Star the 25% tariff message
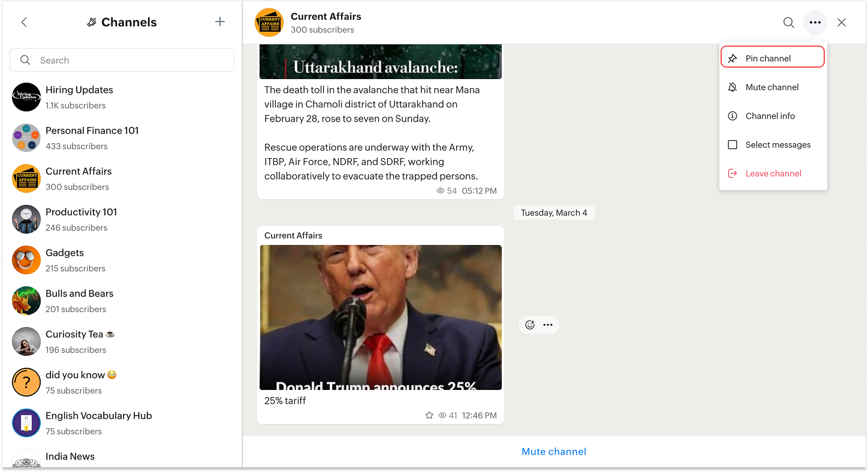The height and width of the screenshot is (472, 868). [x=429, y=415]
